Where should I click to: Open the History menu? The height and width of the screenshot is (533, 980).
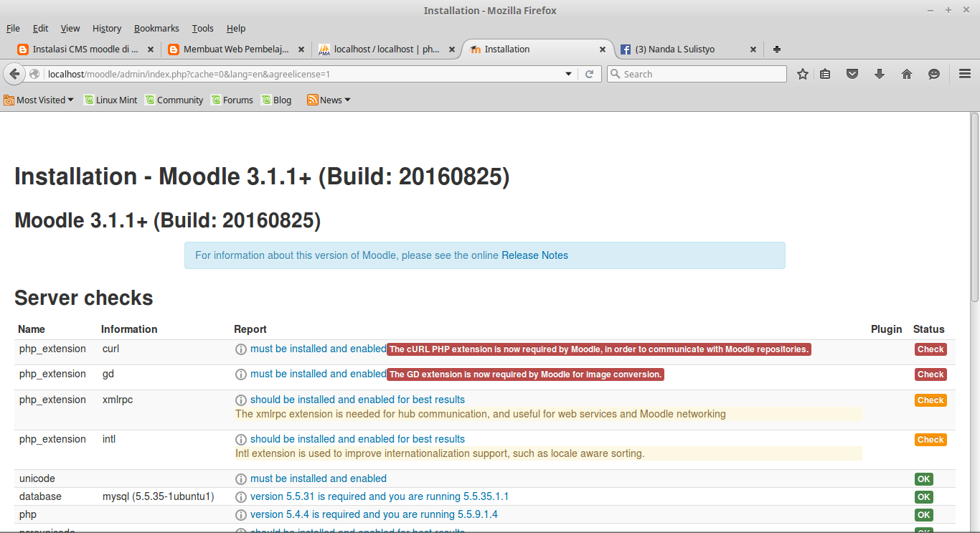[x=107, y=29]
